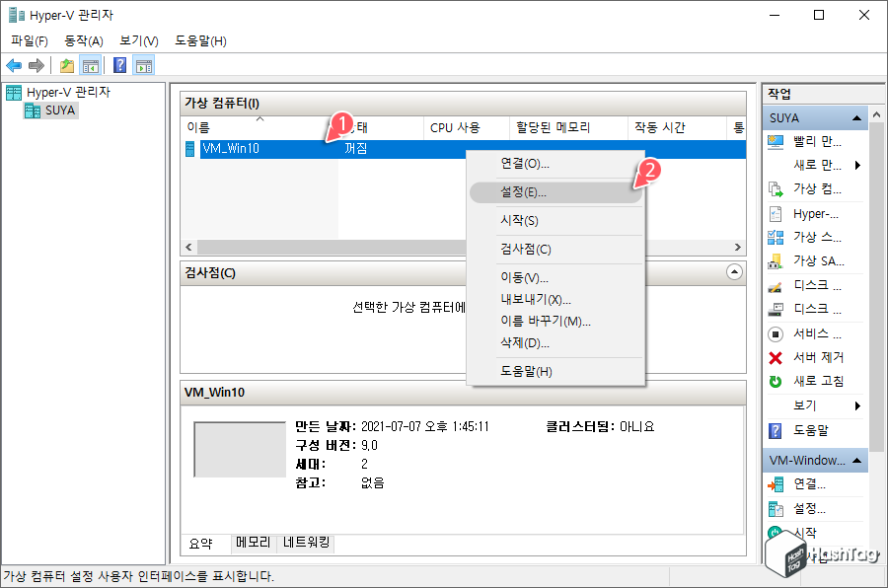Click the blue Help question mark toolbar icon
888x588 pixels.
pyautogui.click(x=117, y=65)
